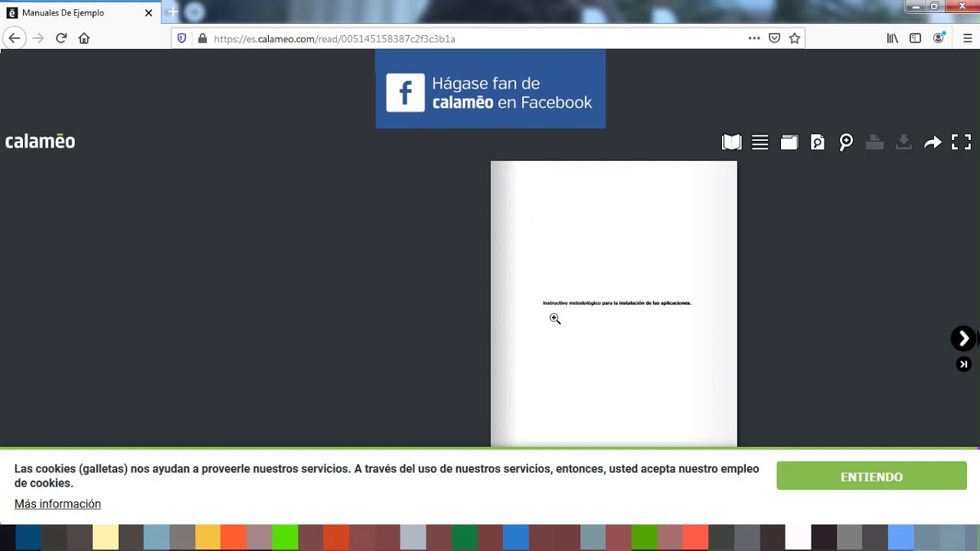Viewport: 980px width, 551px height.
Task: View site security padlock details
Action: 202,38
